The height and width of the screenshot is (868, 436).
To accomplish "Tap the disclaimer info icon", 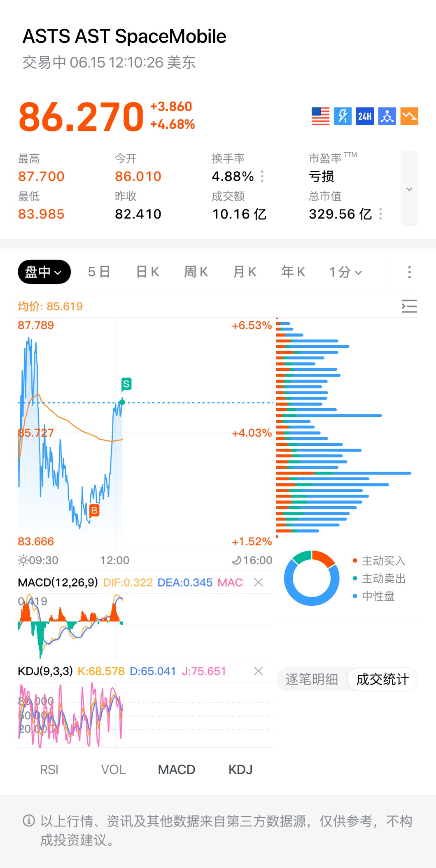I will pyautogui.click(x=29, y=821).
